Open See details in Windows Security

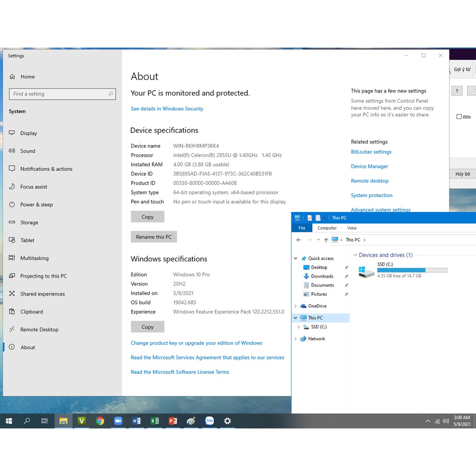(167, 109)
